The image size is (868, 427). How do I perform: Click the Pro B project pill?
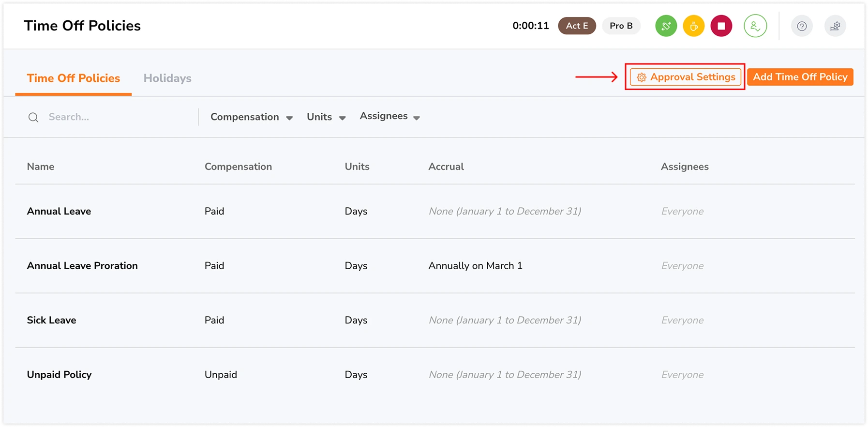pyautogui.click(x=621, y=26)
